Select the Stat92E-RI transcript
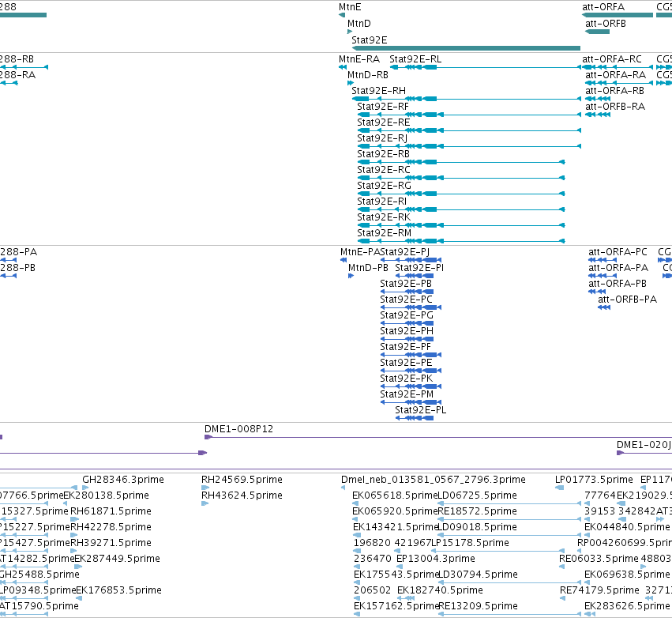Viewport: 672px width, 618px height. [382, 202]
